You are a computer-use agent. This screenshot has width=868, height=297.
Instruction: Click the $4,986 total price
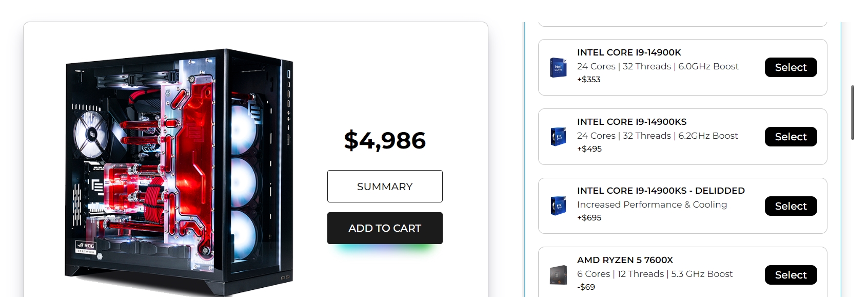[385, 140]
